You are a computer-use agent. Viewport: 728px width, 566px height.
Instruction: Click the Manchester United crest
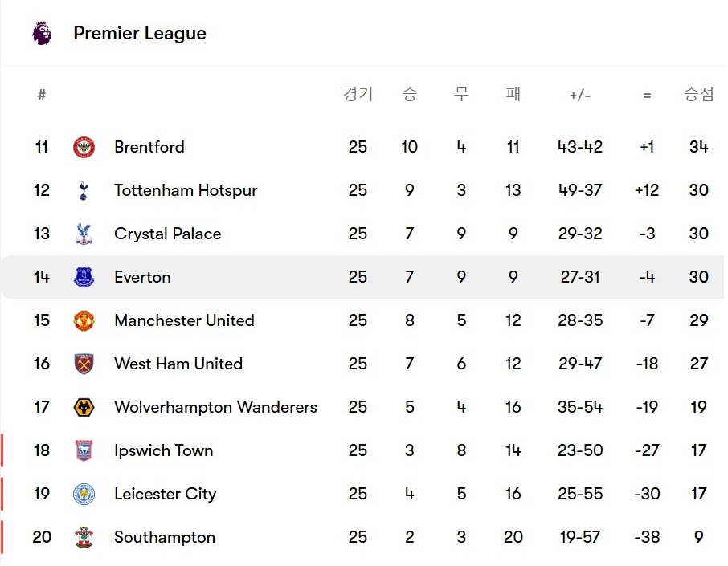pos(84,320)
